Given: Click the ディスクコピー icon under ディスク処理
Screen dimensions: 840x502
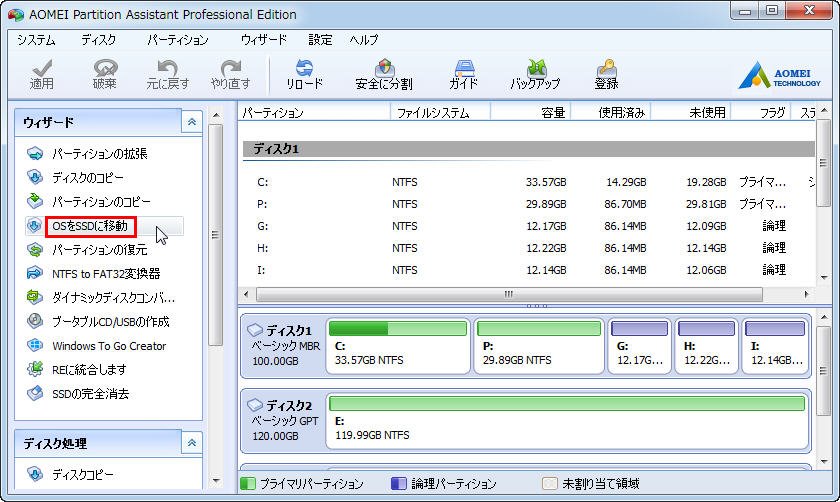Looking at the screenshot, I should (x=35, y=475).
